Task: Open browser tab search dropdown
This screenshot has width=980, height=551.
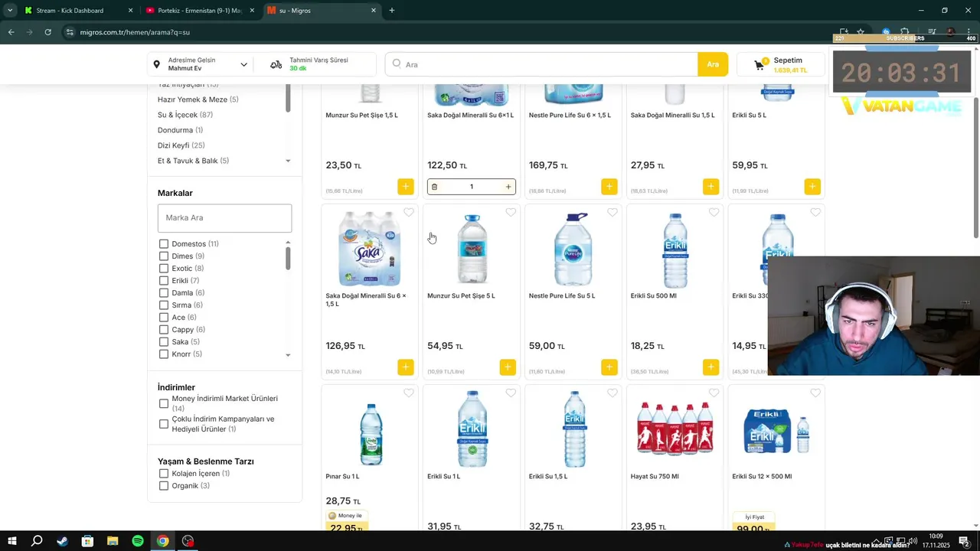Action: (x=9, y=11)
